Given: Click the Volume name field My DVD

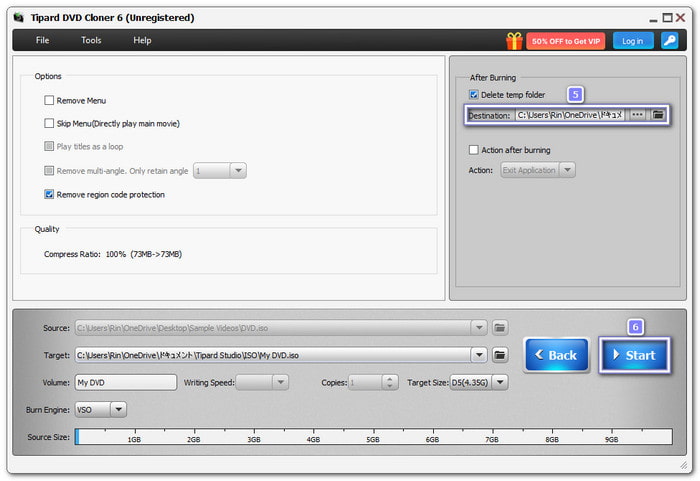Looking at the screenshot, I should 125,382.
